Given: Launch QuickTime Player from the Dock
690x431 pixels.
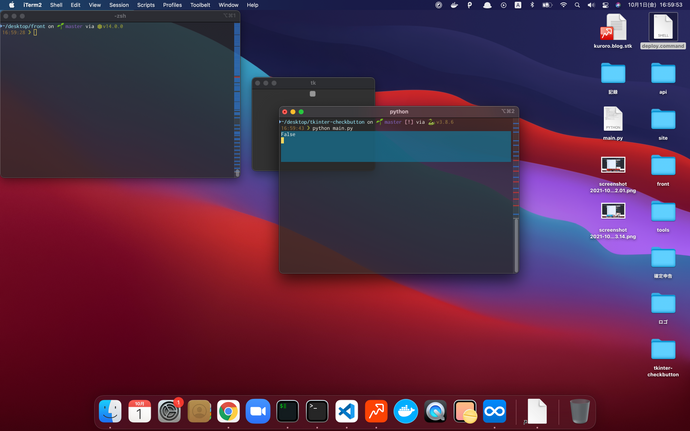Looking at the screenshot, I should click(x=435, y=411).
